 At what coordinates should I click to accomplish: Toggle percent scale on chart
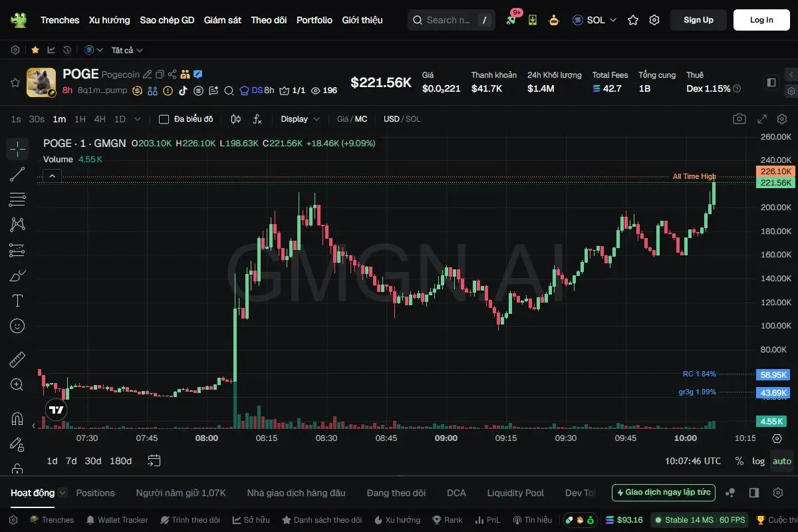[739, 461]
